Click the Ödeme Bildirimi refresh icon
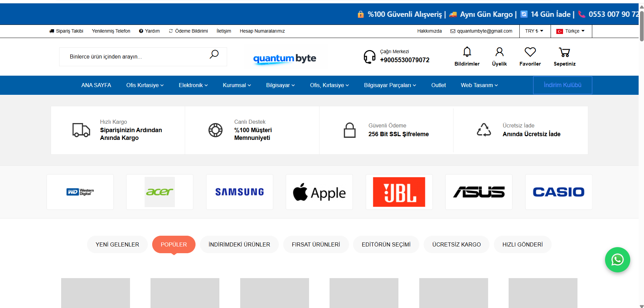The height and width of the screenshot is (308, 644). coord(171,31)
